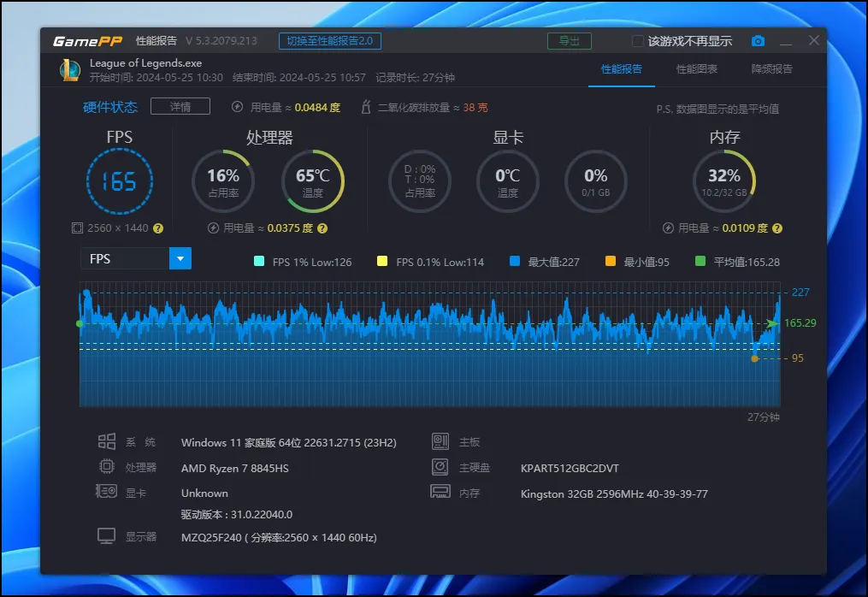The width and height of the screenshot is (868, 597).
Task: Click the green 平均值 legend swatch
Action: pos(700,262)
